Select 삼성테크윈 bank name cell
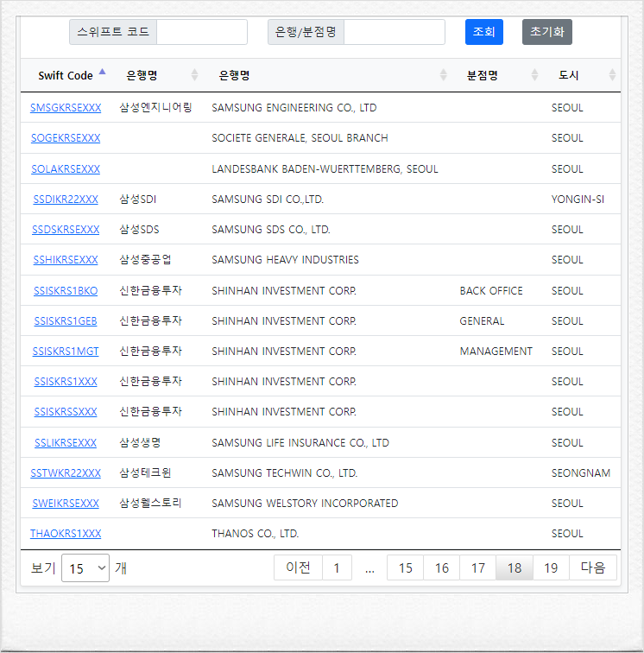 145,472
